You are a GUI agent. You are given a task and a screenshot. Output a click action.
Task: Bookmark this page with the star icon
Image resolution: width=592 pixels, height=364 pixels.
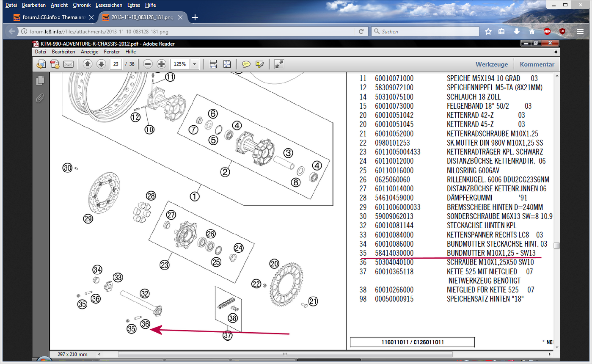(488, 31)
